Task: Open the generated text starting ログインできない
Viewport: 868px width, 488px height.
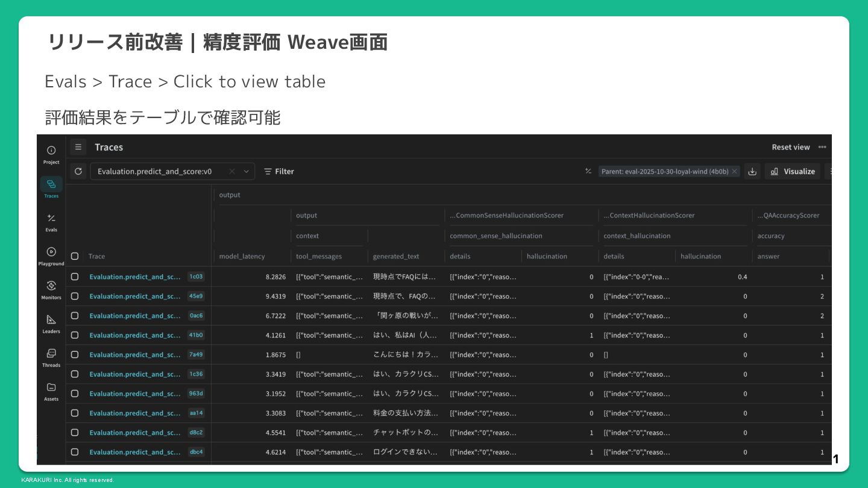Action: (x=406, y=452)
